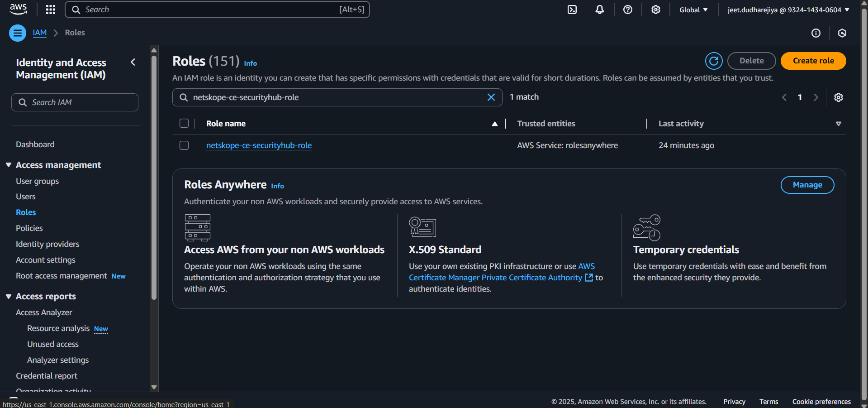Image resolution: width=868 pixels, height=408 pixels.
Task: Click the '24 minutes ago' cell
Action: pyautogui.click(x=686, y=145)
